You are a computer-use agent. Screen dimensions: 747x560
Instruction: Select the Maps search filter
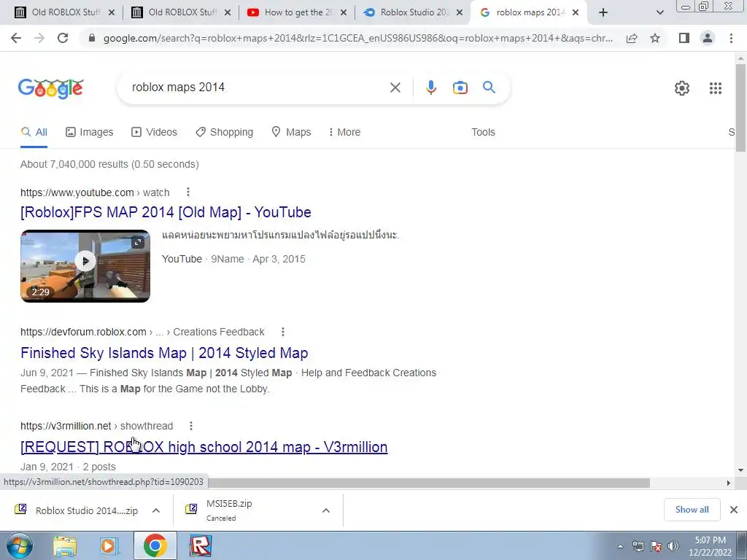291,132
